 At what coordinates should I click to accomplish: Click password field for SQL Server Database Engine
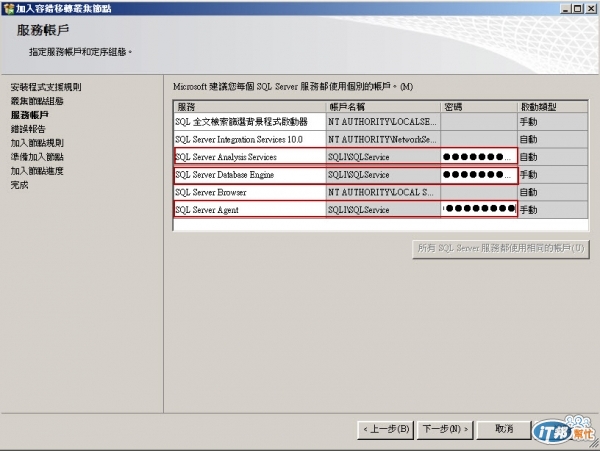(479, 174)
